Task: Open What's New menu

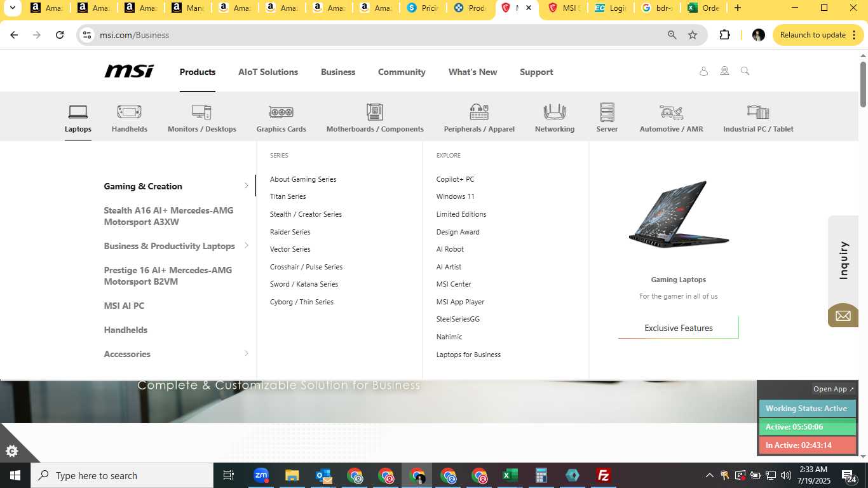Action: point(473,72)
